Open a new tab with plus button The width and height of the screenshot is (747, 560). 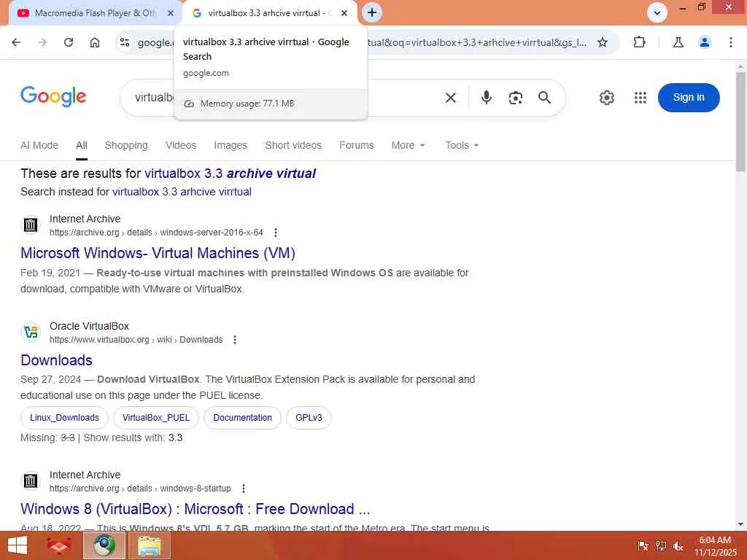(372, 12)
